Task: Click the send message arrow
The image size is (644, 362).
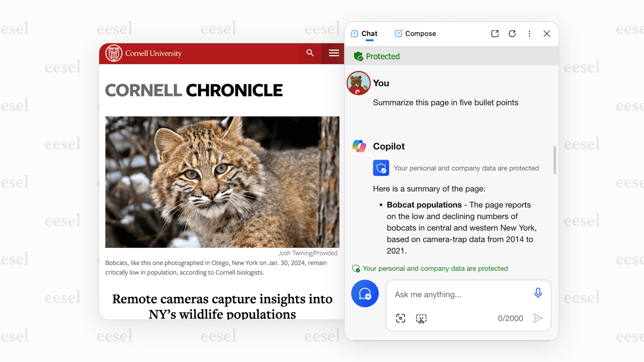Action: click(x=538, y=318)
